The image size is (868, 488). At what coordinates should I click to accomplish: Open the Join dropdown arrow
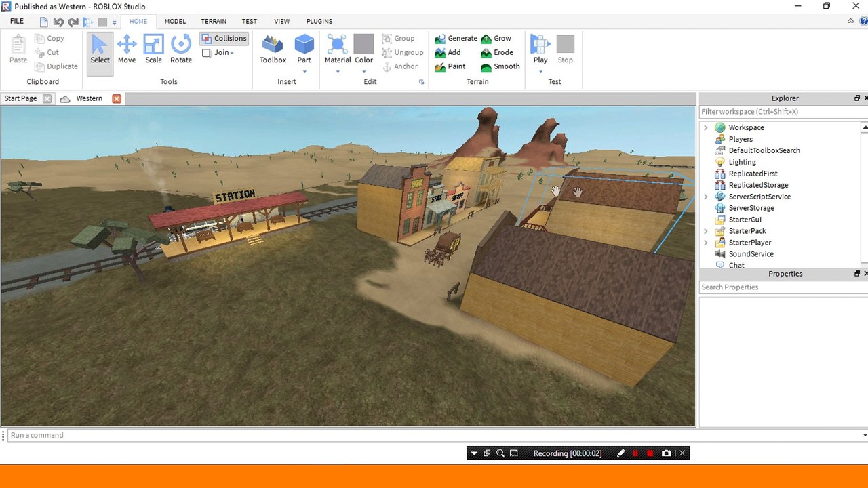(232, 53)
